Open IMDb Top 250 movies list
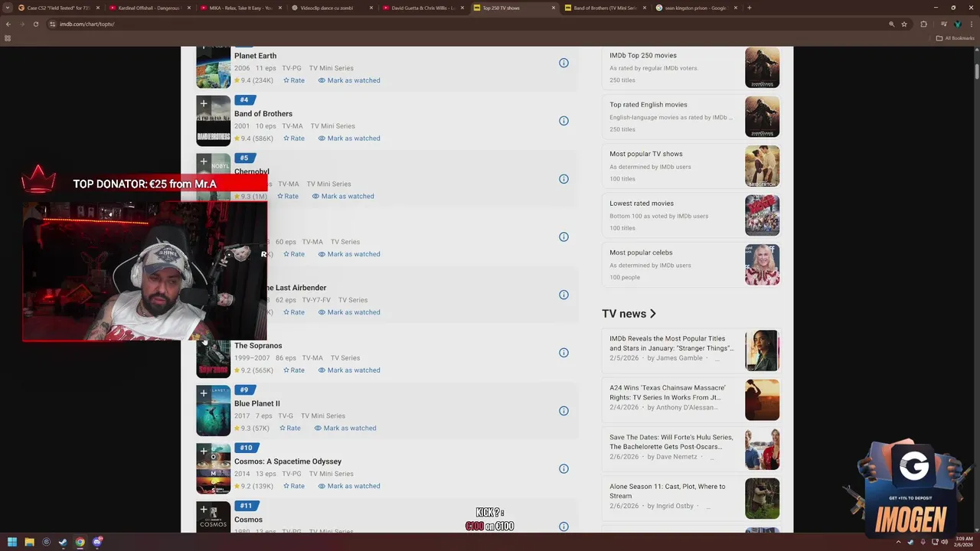Viewport: 980px width, 551px height. coord(643,55)
